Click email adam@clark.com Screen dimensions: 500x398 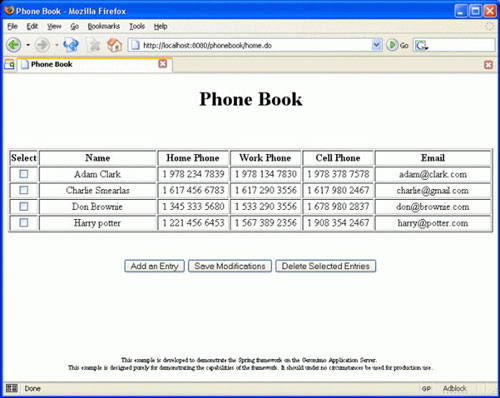click(433, 174)
